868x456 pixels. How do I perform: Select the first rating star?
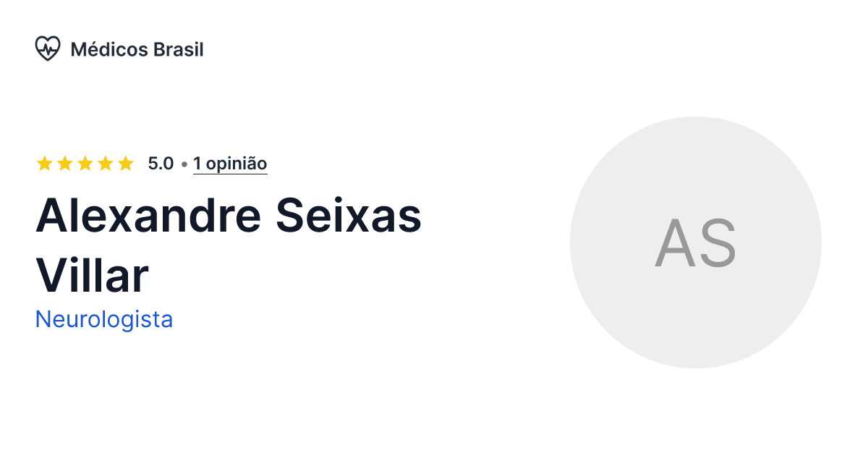43,163
